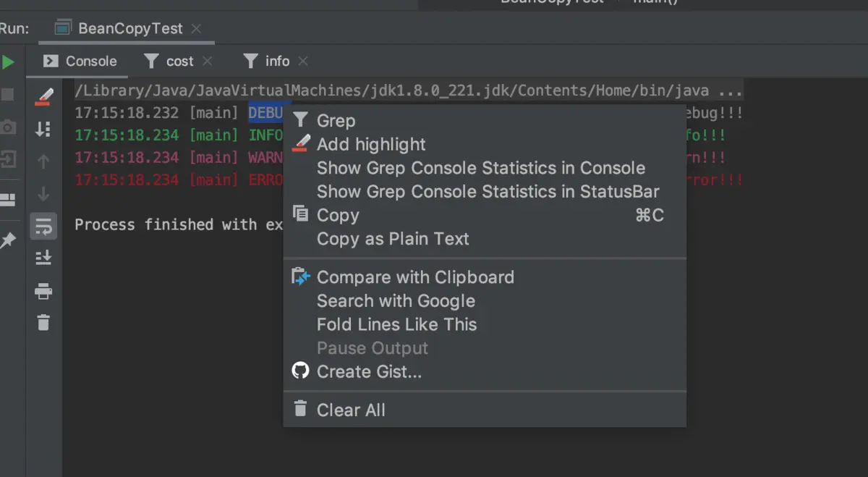Click Create Gist... in context menu
This screenshot has width=868, height=477.
click(369, 372)
